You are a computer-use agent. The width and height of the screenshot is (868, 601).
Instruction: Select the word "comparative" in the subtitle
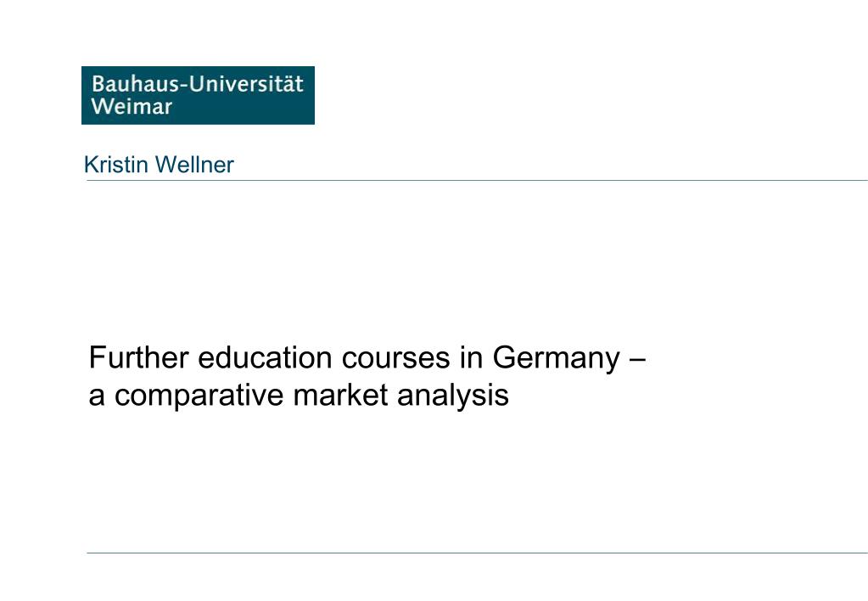click(199, 396)
